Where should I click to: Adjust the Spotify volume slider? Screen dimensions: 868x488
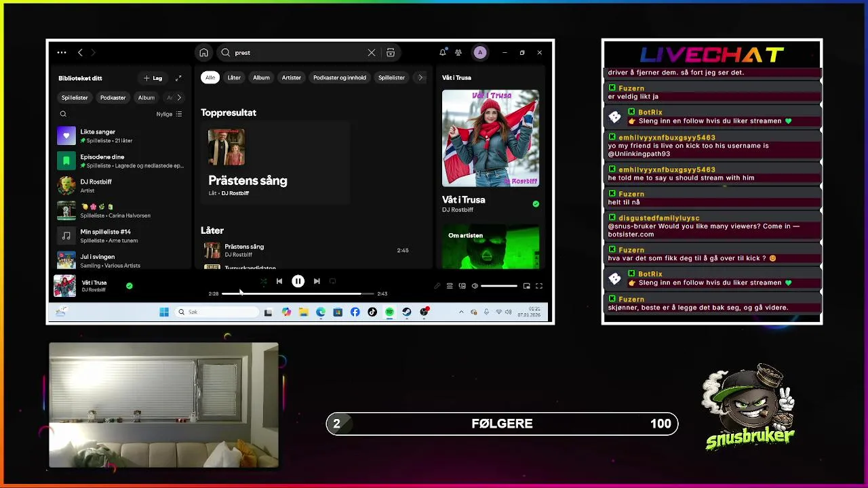(x=499, y=286)
